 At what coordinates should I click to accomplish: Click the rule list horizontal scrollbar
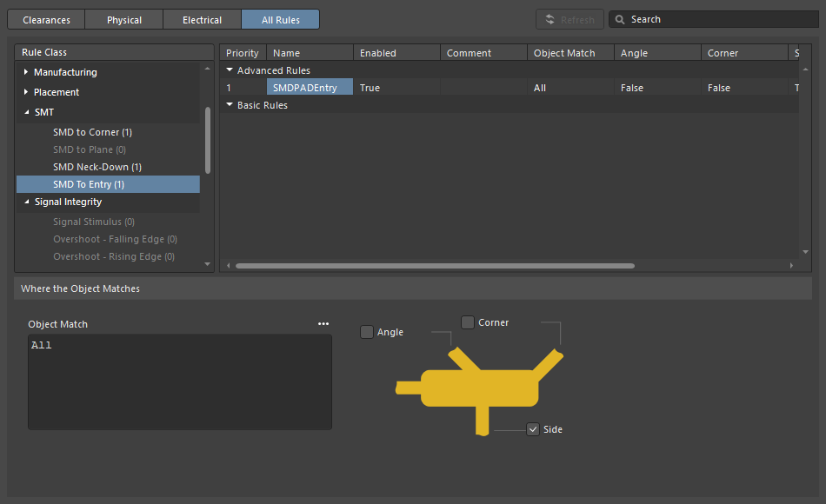pos(435,266)
